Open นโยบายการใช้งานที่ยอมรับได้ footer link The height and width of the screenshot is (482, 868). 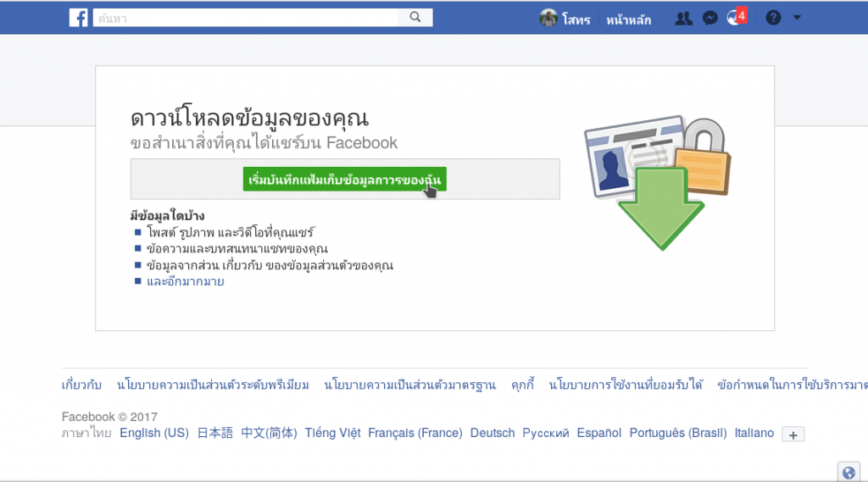point(626,385)
